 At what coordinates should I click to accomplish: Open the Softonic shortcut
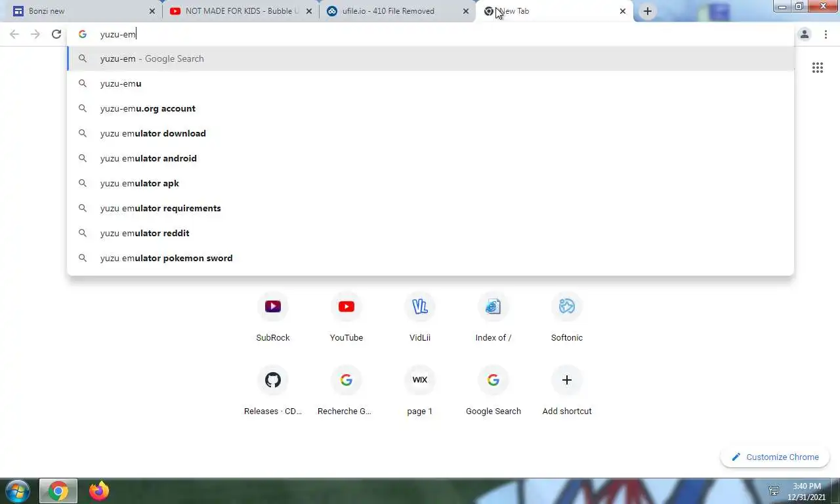point(567,318)
